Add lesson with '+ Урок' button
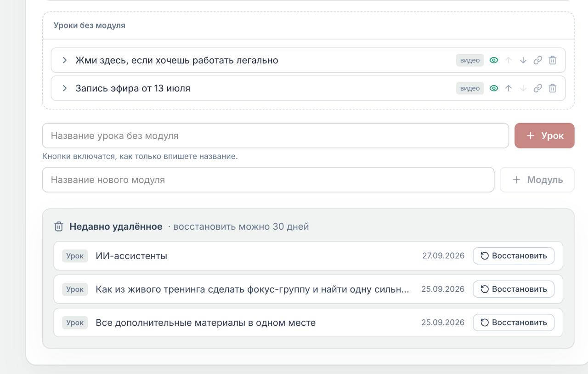Screen dimensions: 588x374 (544, 136)
